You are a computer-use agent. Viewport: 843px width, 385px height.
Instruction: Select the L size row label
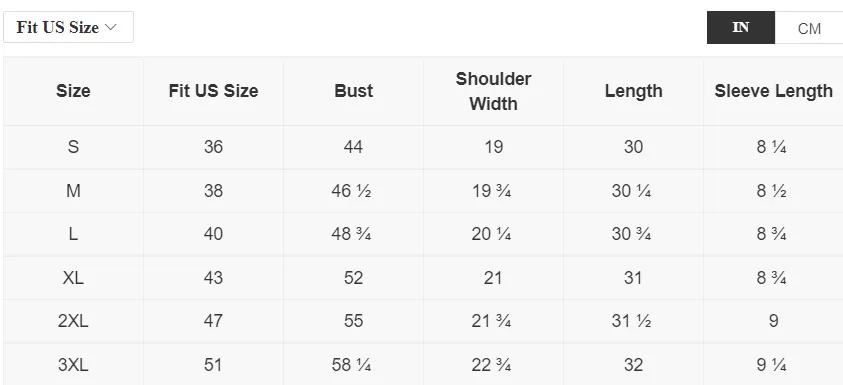tap(73, 234)
